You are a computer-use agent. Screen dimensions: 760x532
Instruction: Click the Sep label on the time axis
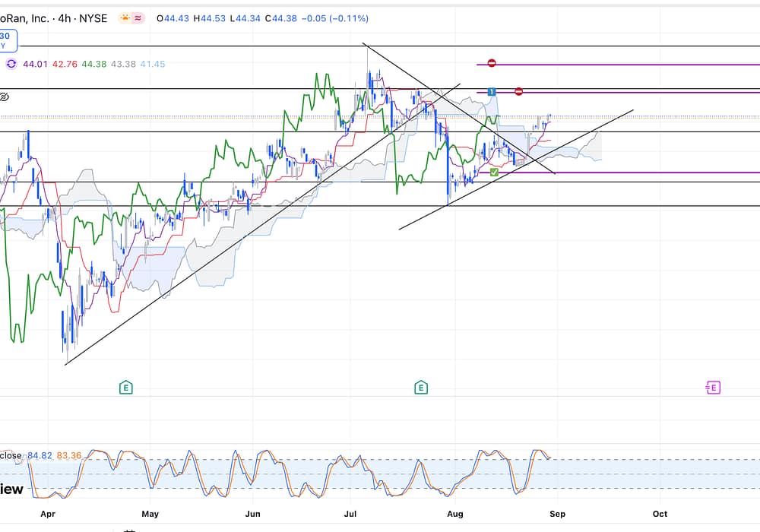(557, 514)
